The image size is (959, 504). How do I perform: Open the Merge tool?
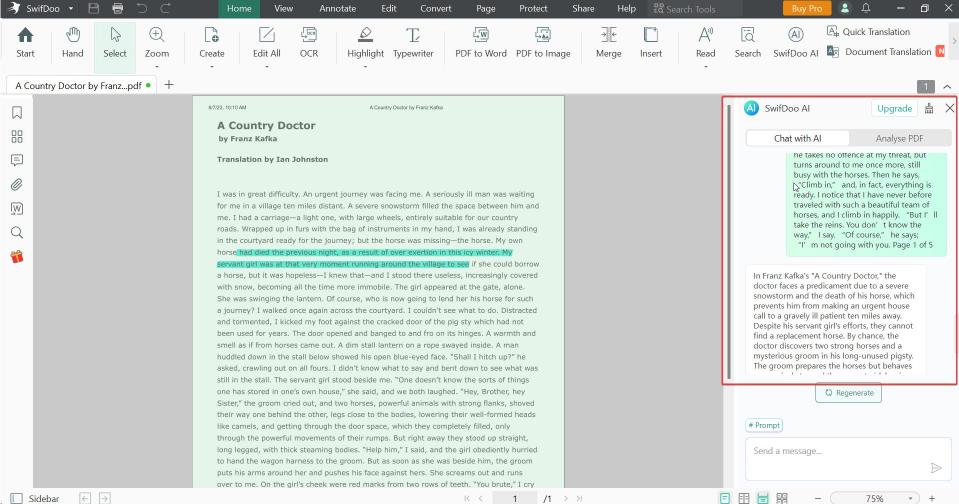click(x=608, y=42)
